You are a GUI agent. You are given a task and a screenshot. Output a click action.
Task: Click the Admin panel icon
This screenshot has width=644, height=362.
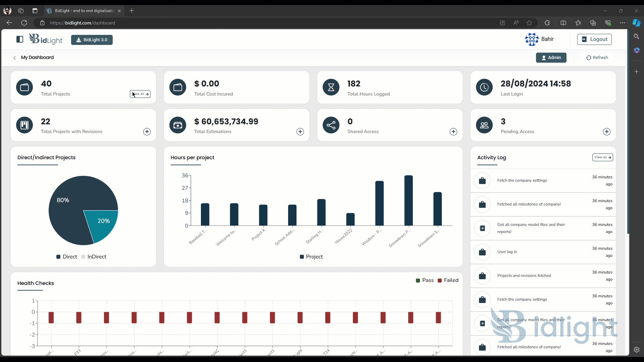[x=544, y=57]
